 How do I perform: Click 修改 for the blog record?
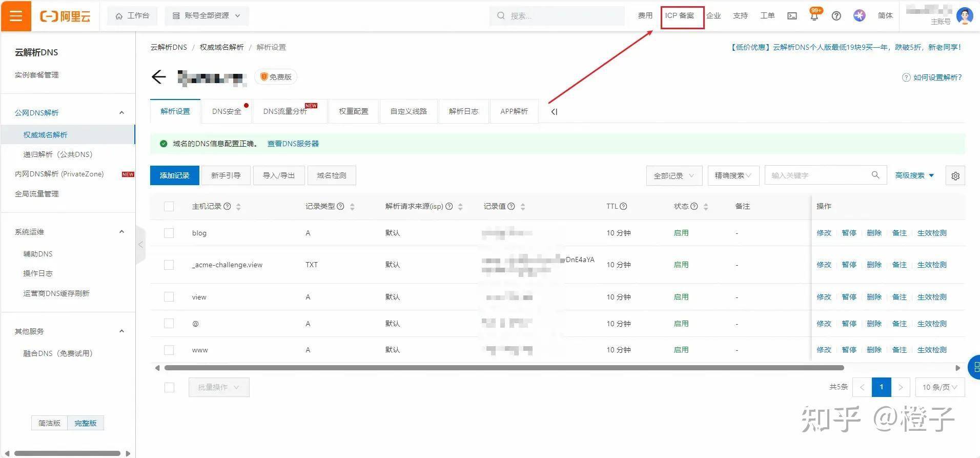(x=824, y=233)
